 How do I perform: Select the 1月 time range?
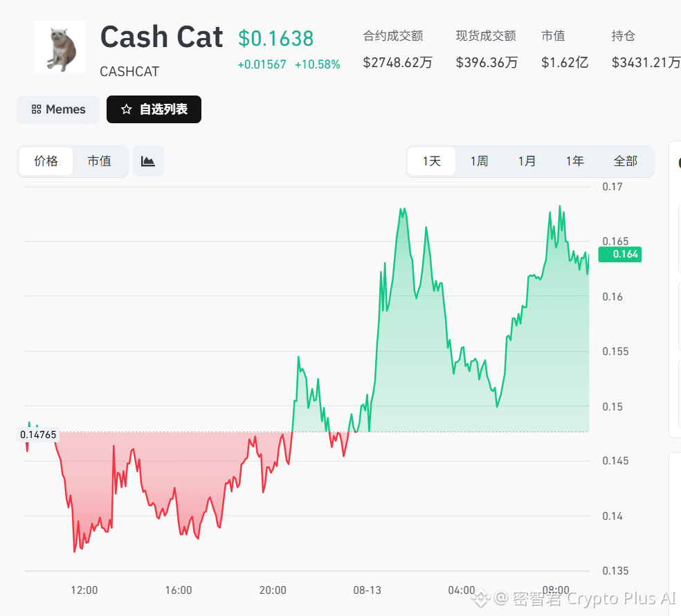click(527, 161)
